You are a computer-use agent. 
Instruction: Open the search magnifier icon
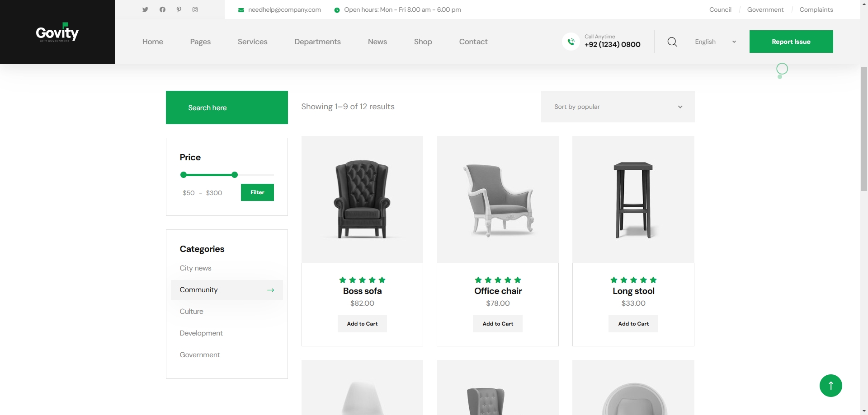click(672, 42)
